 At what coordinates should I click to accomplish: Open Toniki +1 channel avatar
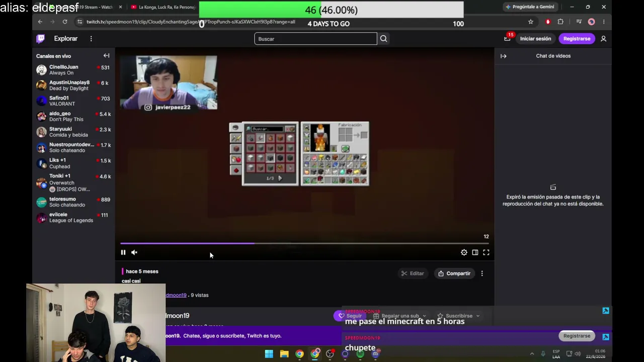pos(41,183)
